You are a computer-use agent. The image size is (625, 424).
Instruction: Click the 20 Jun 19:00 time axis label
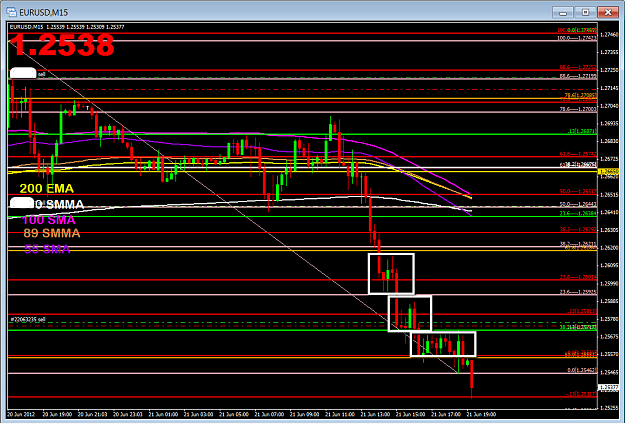pos(57,414)
